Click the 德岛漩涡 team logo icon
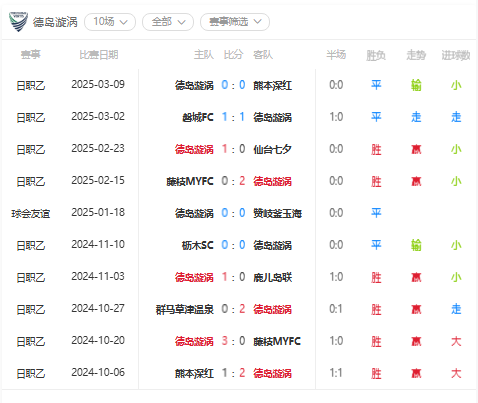The height and width of the screenshot is (403, 478). (18, 22)
